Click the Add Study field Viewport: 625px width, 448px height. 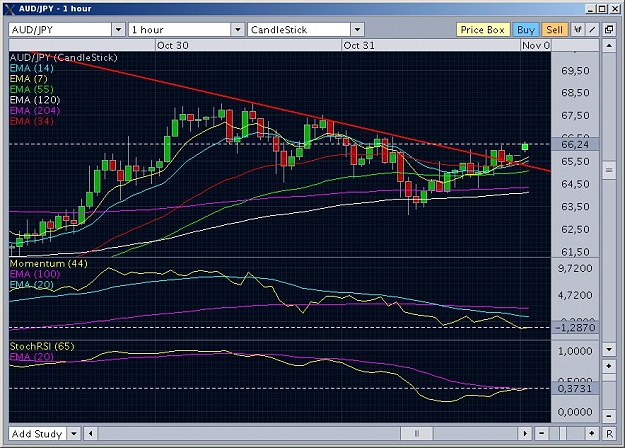click(38, 434)
